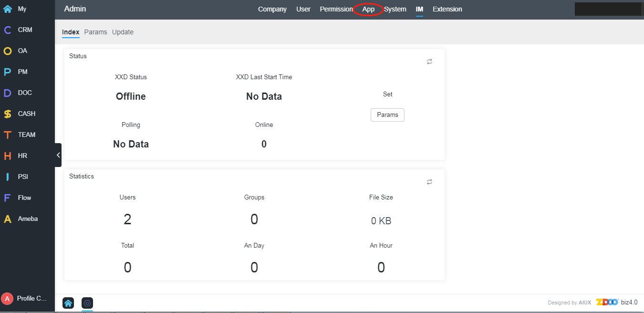Open the Extension menu
The width and height of the screenshot is (644, 313).
click(447, 9)
